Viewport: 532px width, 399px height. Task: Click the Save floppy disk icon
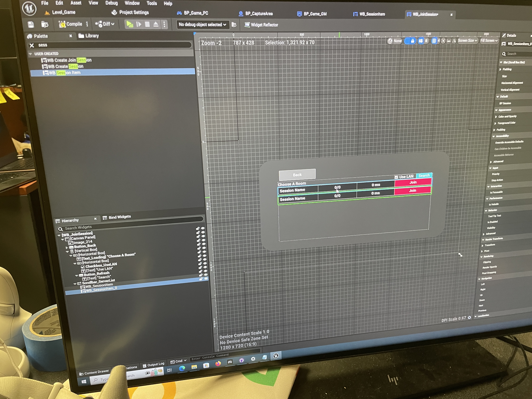(31, 24)
